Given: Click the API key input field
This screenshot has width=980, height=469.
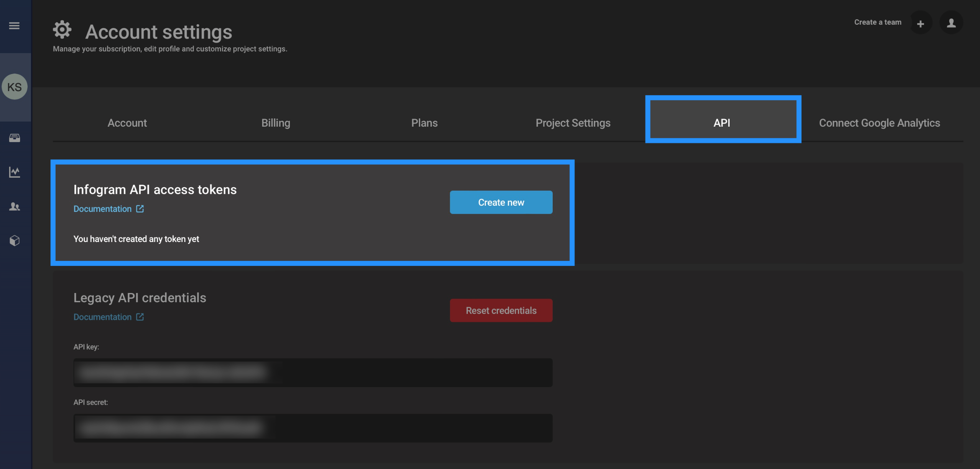Looking at the screenshot, I should 312,372.
